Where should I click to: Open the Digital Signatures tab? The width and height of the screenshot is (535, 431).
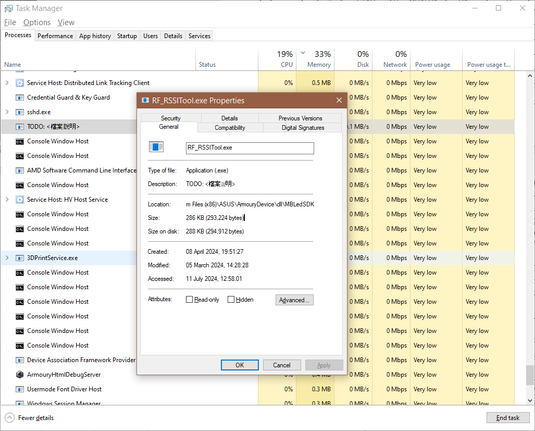coord(303,128)
